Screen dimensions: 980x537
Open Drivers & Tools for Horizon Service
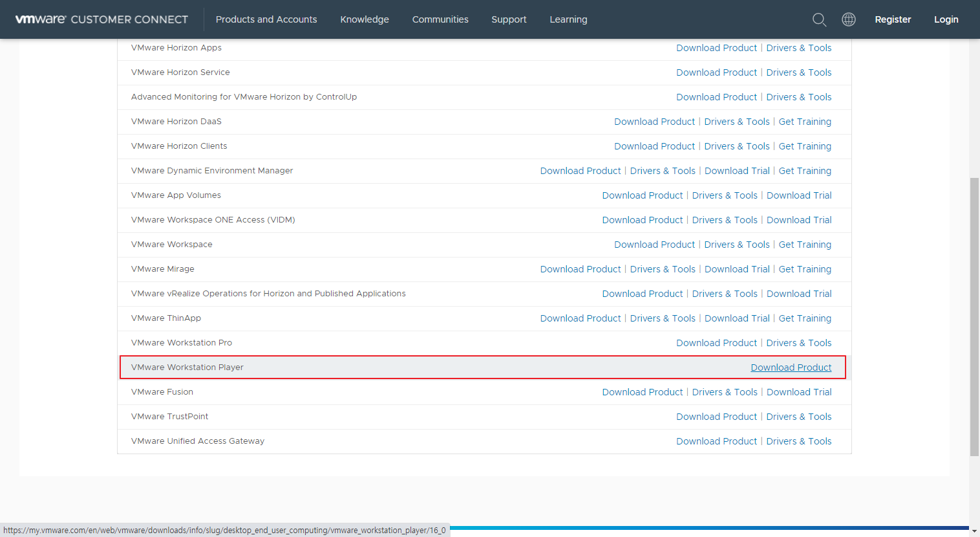(799, 72)
